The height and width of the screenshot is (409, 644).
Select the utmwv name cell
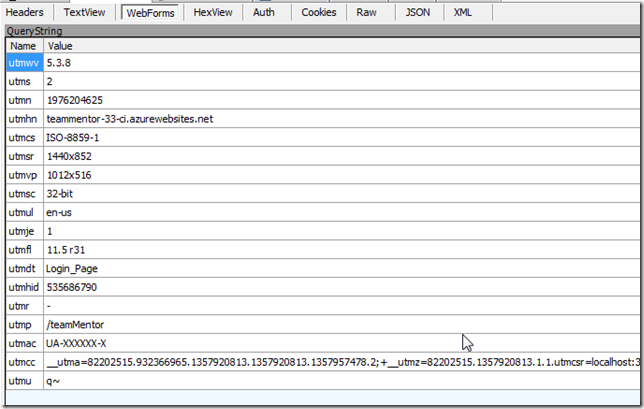click(25, 63)
